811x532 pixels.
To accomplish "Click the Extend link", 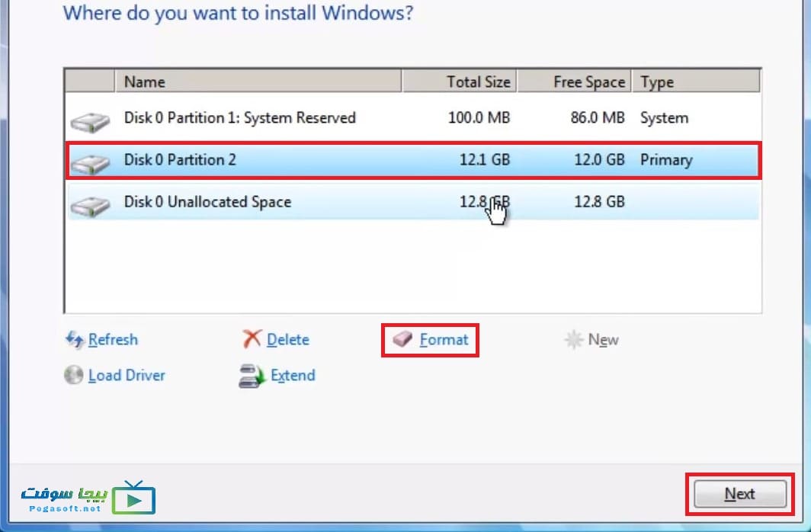I will pyautogui.click(x=293, y=375).
